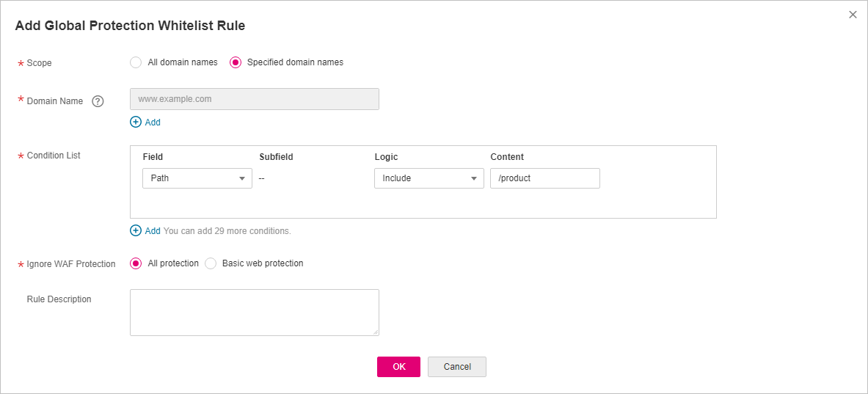Grab the Rule Description resize handle
Image resolution: width=868 pixels, height=394 pixels.
tap(376, 332)
